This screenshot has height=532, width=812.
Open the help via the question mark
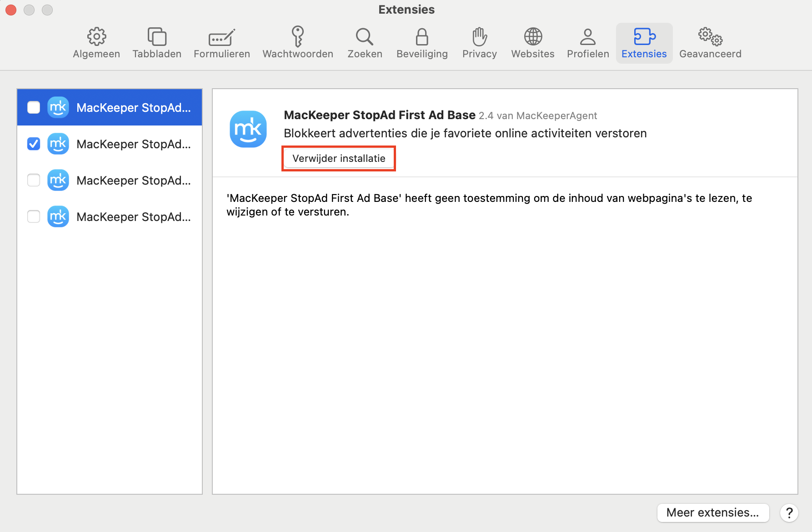(789, 513)
